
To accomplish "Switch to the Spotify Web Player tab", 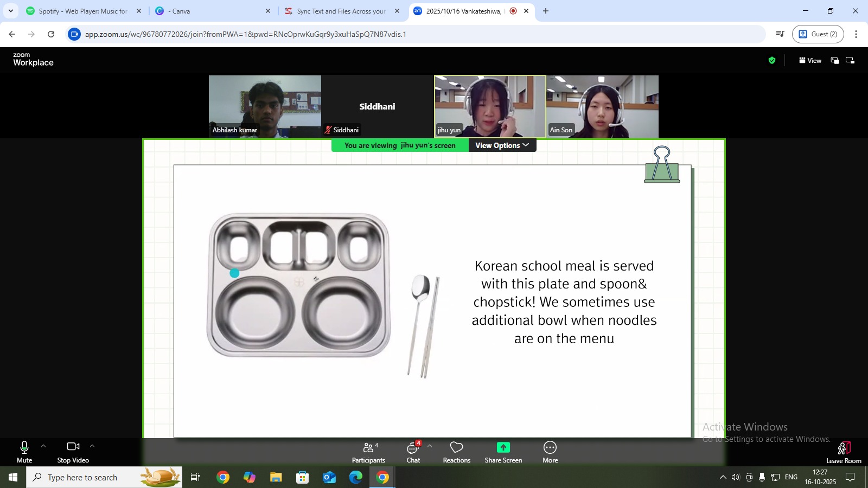I will [x=82, y=11].
